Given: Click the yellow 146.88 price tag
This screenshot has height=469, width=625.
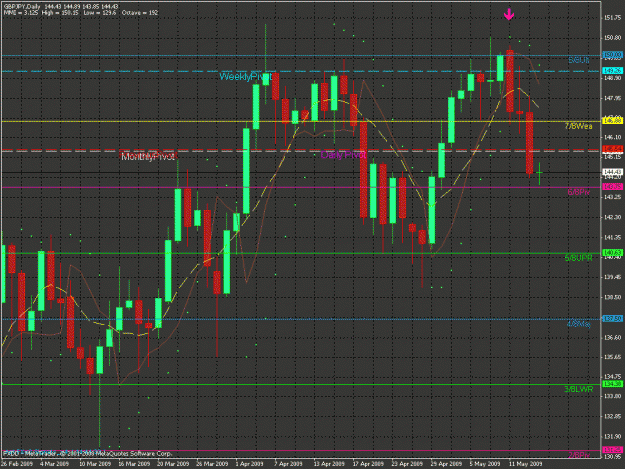Looking at the screenshot, I should 613,121.
